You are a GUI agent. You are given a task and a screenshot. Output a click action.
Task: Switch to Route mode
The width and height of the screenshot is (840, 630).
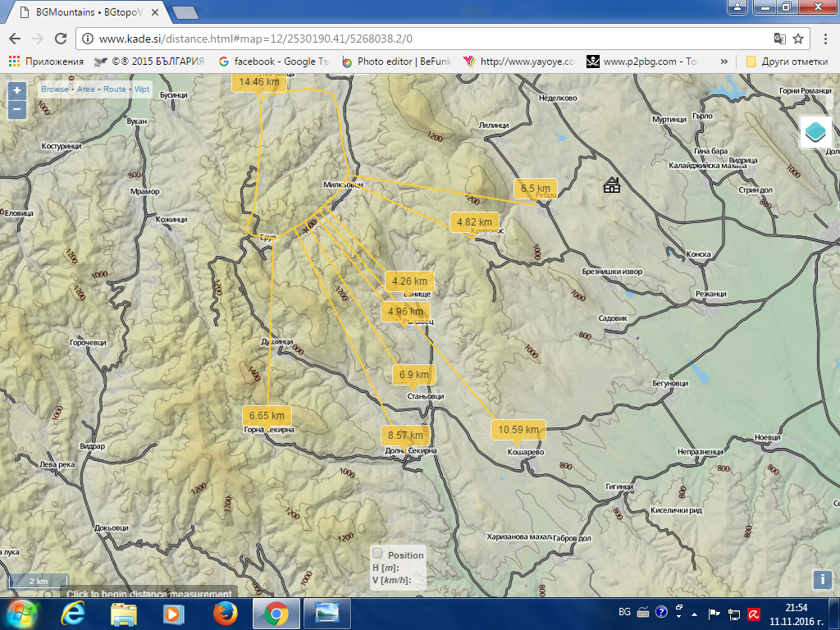tap(114, 89)
